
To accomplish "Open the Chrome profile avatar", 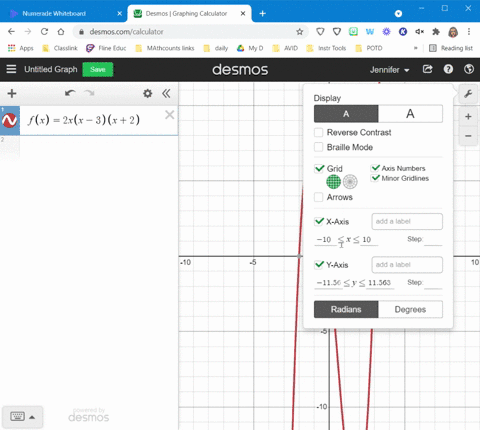I will click(x=453, y=32).
